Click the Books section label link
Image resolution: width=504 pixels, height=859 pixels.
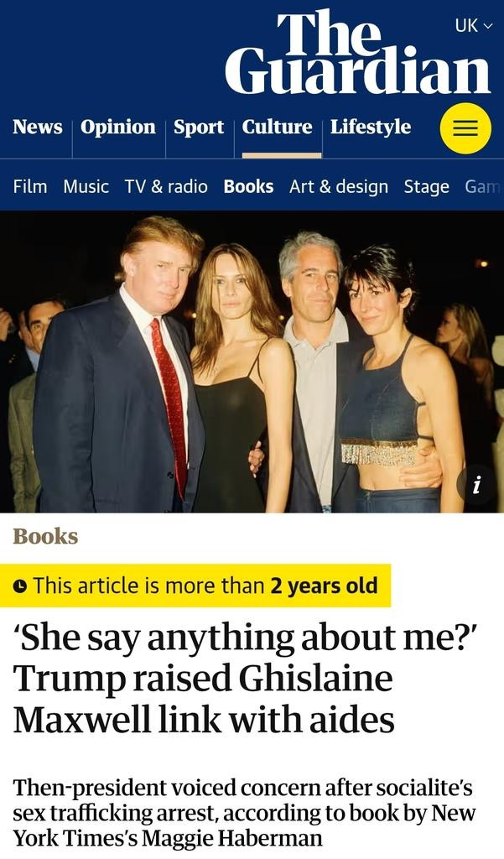click(45, 536)
